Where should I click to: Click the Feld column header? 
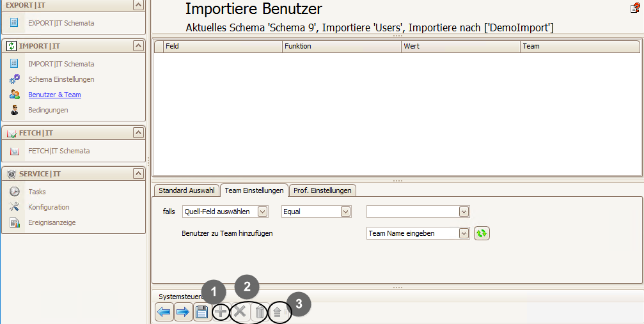223,47
